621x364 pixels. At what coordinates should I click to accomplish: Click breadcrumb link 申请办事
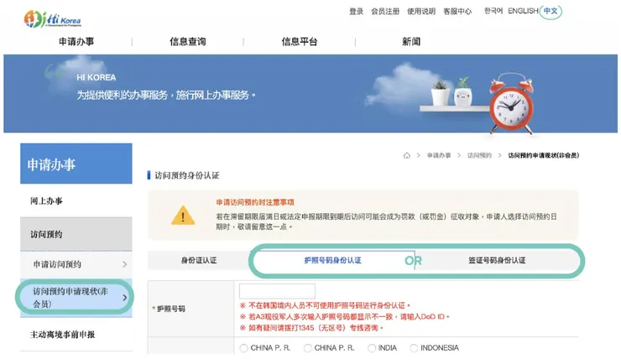click(x=439, y=155)
